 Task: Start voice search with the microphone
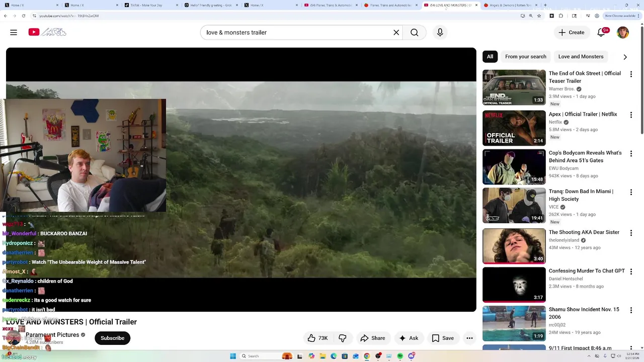(x=440, y=32)
